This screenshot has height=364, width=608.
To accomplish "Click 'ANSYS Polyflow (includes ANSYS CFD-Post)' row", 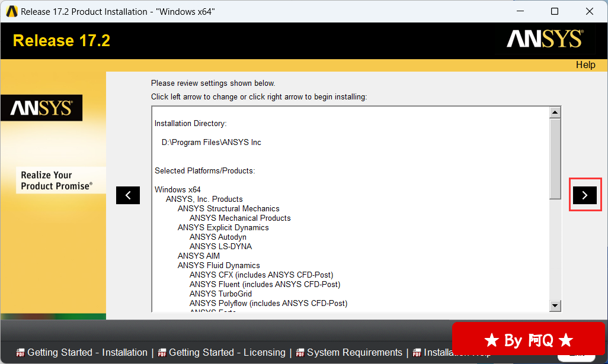I will (x=268, y=303).
